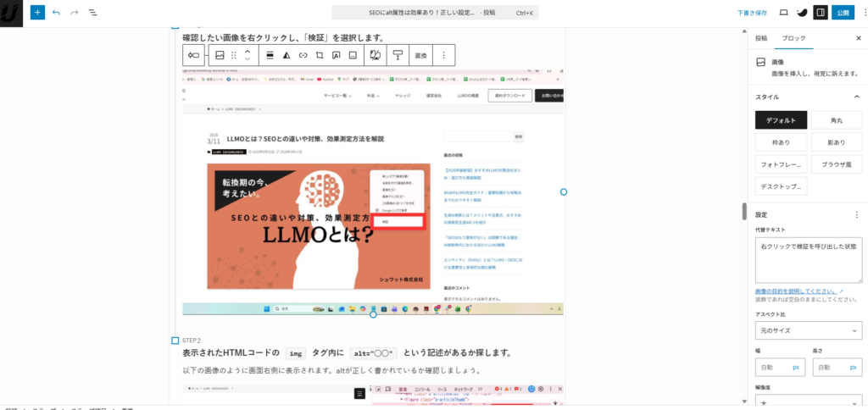
Task: Click the drag handle in the block toolbar
Action: [x=234, y=55]
